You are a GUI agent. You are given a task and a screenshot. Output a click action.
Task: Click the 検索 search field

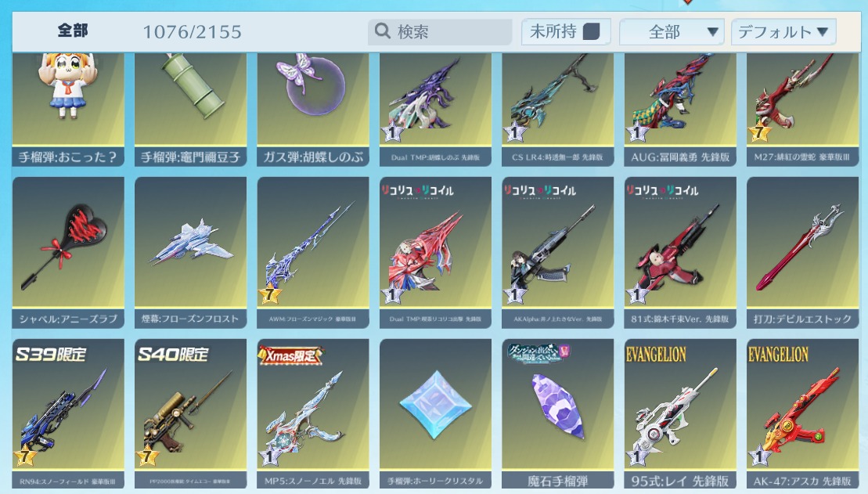[x=440, y=32]
